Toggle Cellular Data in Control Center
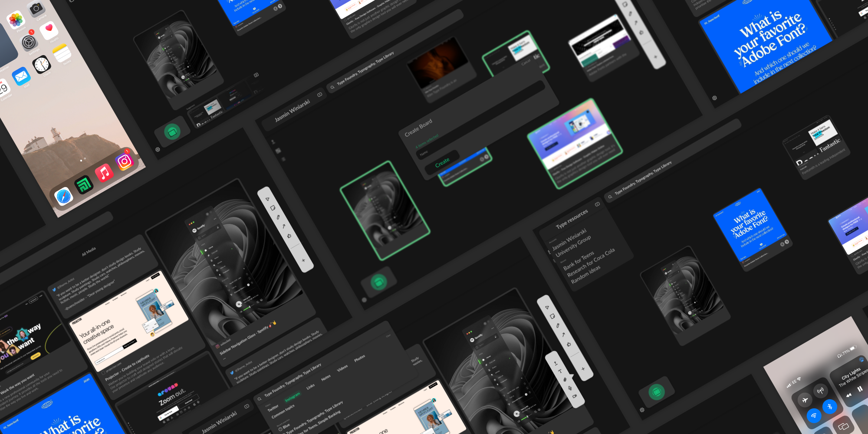Viewport: 868px width, 434px height. coord(820,391)
